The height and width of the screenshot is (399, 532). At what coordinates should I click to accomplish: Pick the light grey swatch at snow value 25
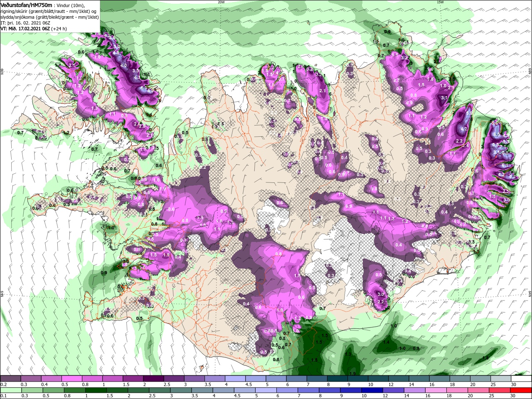501,378
